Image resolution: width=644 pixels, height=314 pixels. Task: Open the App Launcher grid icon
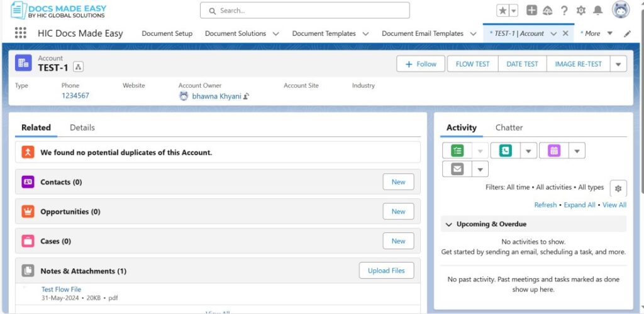pyautogui.click(x=20, y=33)
